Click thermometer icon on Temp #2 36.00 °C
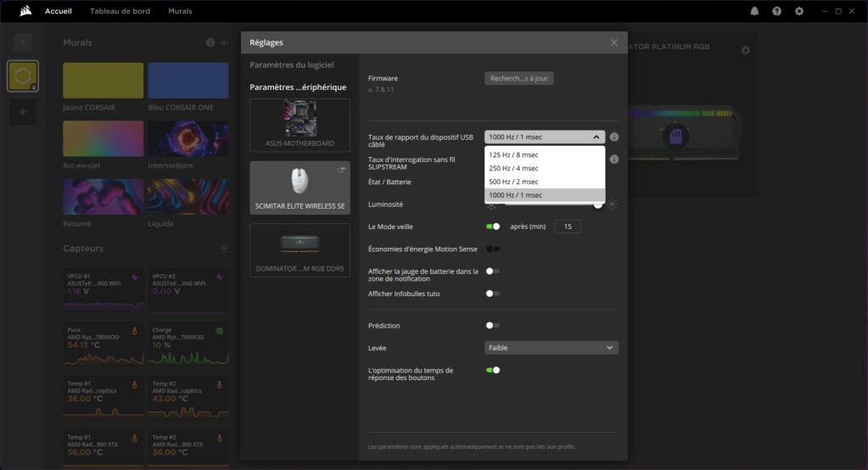 [x=220, y=439]
